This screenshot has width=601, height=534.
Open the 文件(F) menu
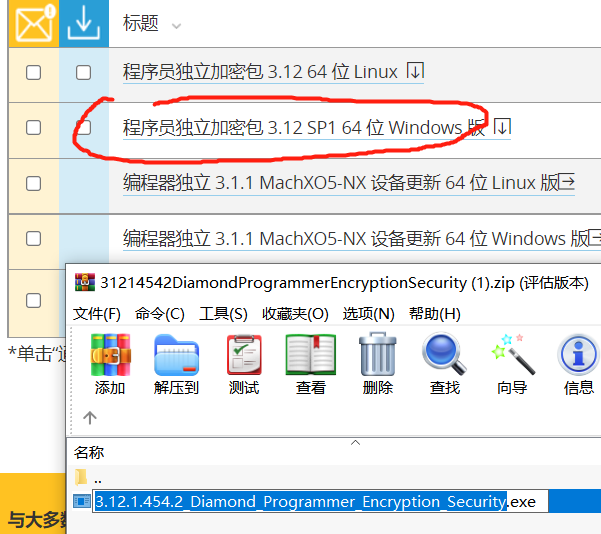(97, 314)
